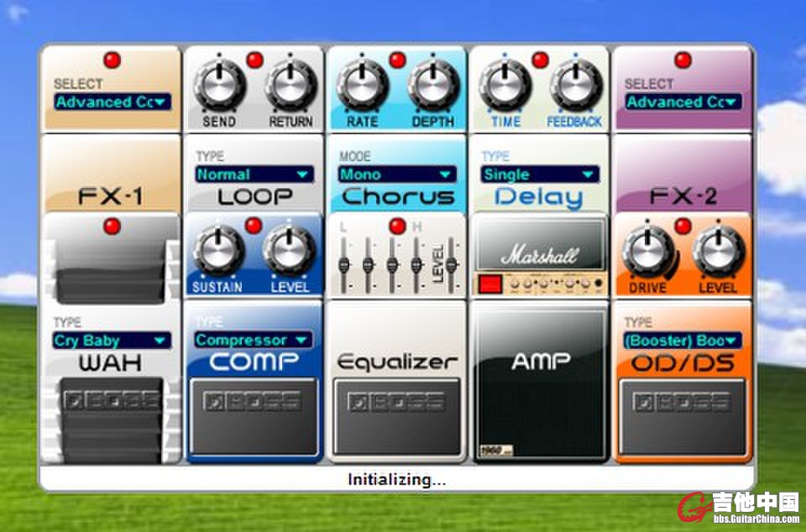Click the Chorus DEPTH knob
806x532 pixels.
pyautogui.click(x=433, y=85)
